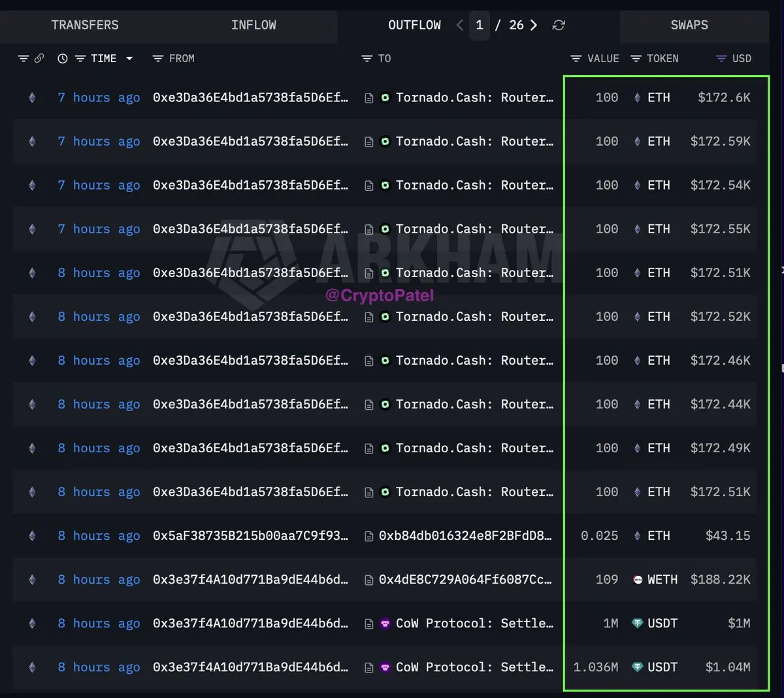The height and width of the screenshot is (698, 784).
Task: Click the Ethereum chain icon in the $172.6K row
Action: click(x=32, y=98)
